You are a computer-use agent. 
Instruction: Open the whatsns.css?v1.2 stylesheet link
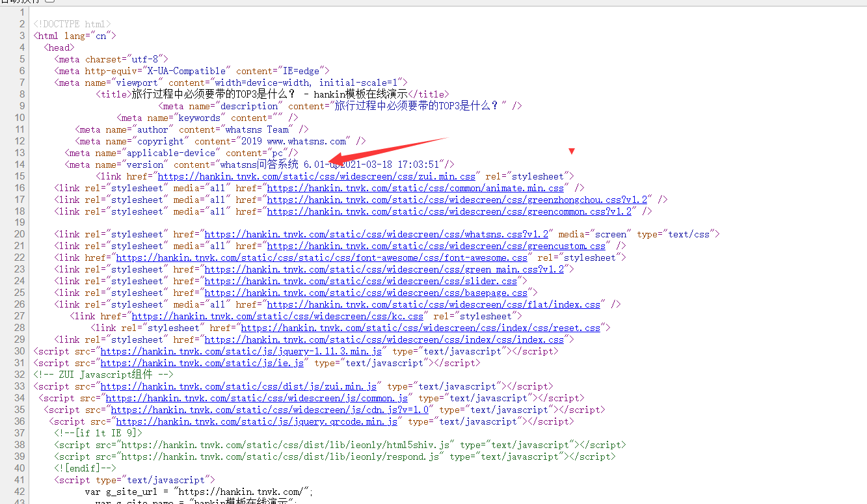point(377,234)
